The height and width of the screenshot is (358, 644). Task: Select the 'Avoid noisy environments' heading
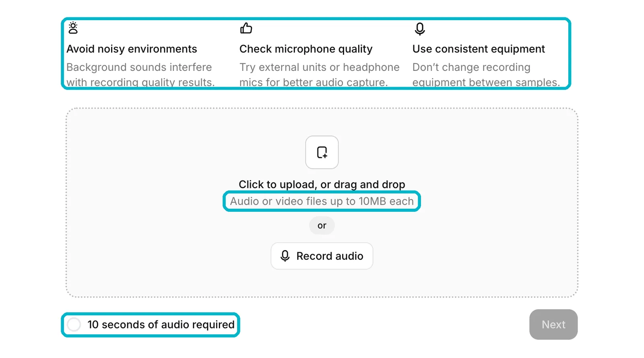[x=132, y=49]
